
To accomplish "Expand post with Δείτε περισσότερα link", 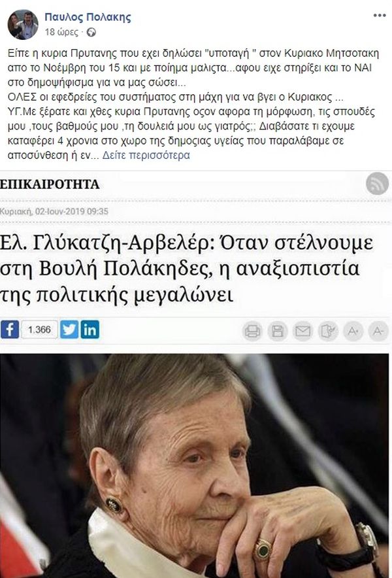I will [146, 155].
